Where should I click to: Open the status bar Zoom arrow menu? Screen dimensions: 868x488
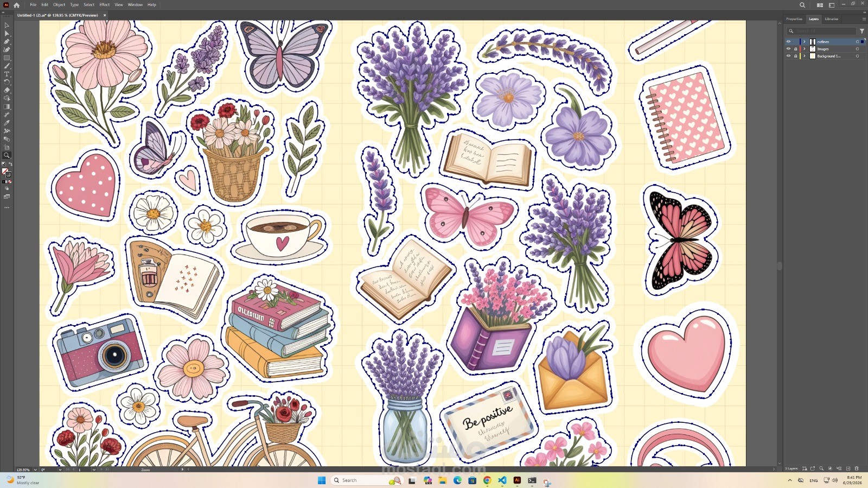pyautogui.click(x=182, y=470)
